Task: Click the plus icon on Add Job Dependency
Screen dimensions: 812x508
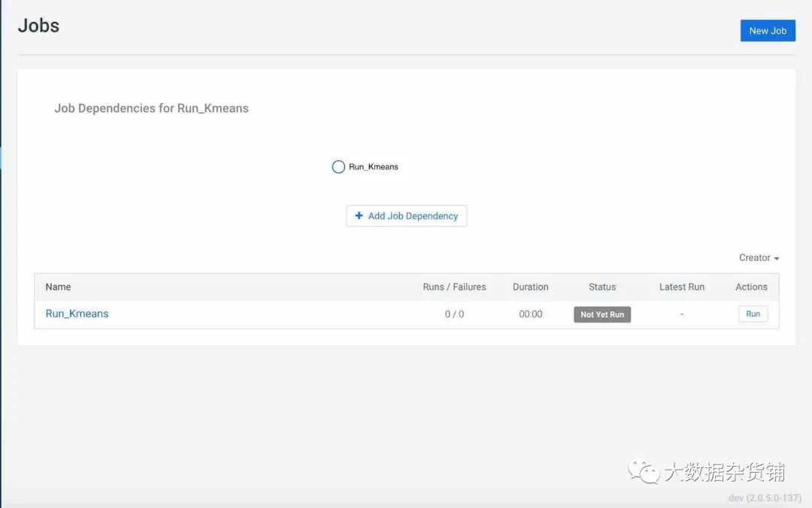Action: point(359,216)
